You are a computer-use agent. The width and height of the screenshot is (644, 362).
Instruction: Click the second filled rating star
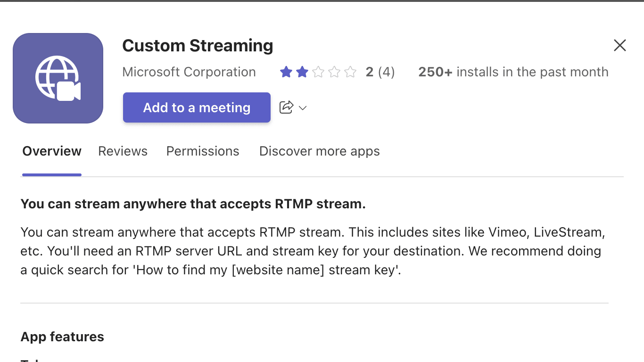coord(302,72)
